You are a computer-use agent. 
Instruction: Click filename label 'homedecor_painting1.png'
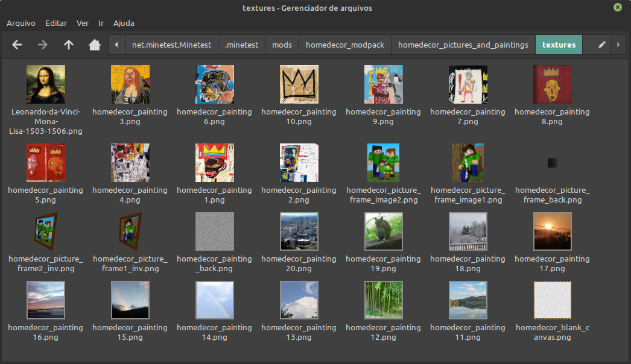click(215, 195)
